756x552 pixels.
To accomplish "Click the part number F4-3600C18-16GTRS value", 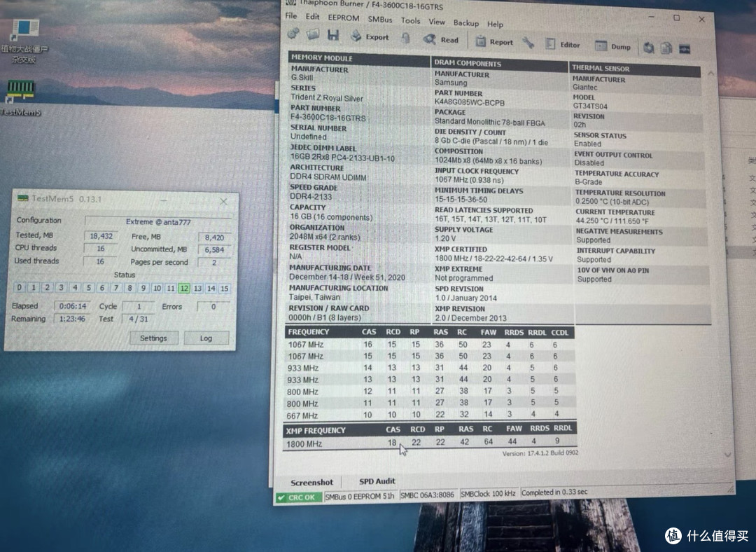I will tap(328, 118).
